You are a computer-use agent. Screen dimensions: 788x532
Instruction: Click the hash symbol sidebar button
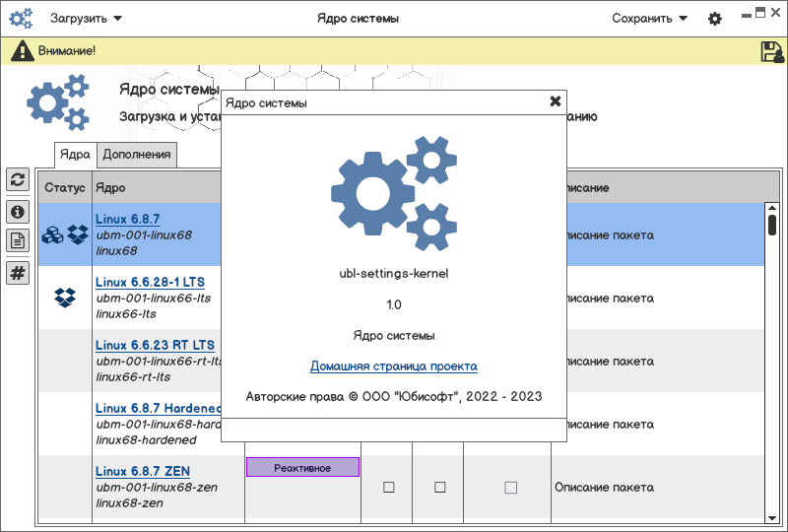18,273
